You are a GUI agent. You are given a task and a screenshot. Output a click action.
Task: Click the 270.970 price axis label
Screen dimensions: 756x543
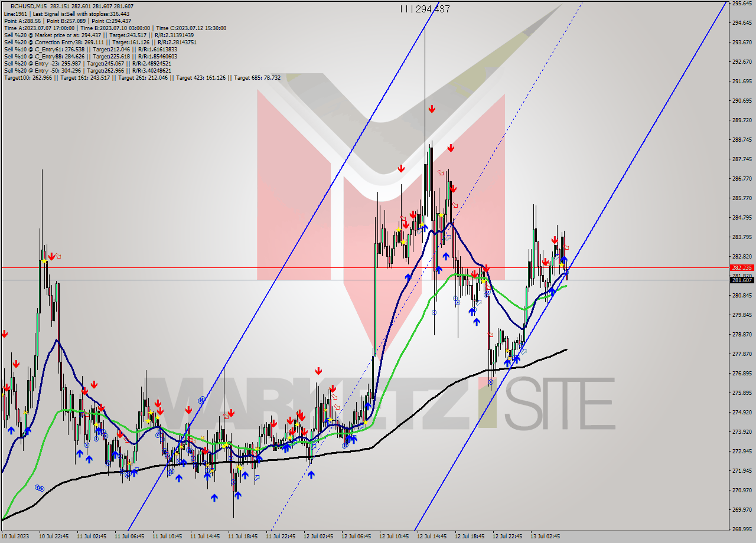click(742, 490)
